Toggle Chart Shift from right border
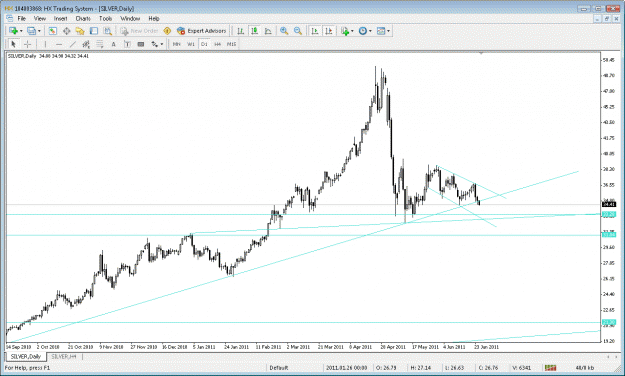 coord(328,31)
